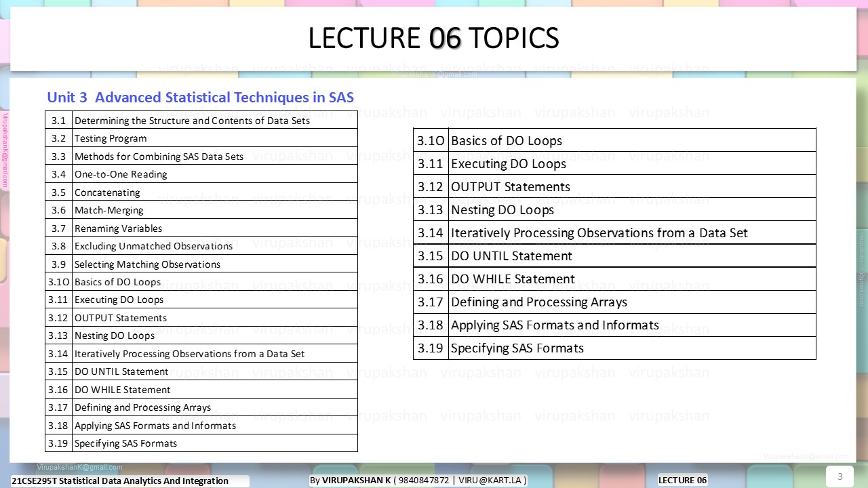
Task: Click the 'LECTURE 06 TOPICS' slide title
Action: click(433, 39)
